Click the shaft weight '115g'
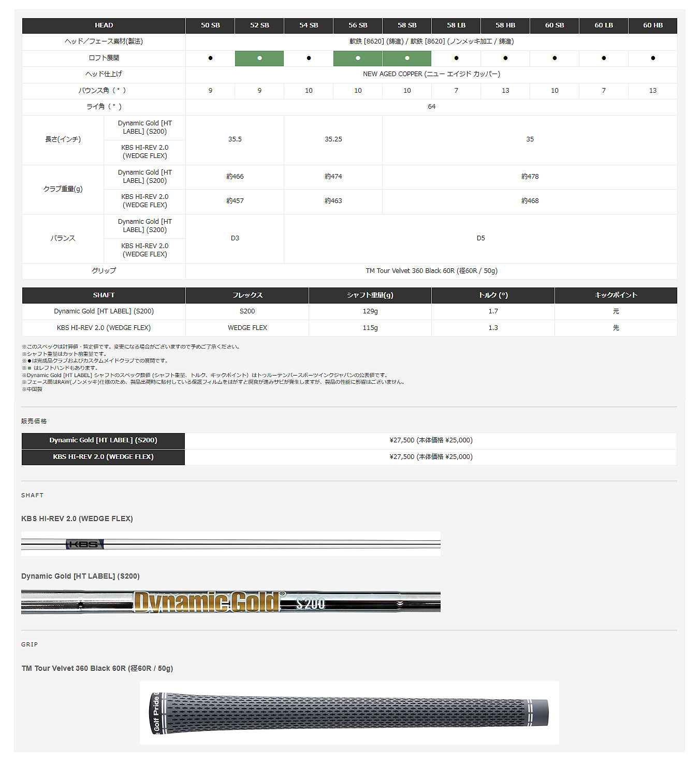The image size is (700, 763). tap(370, 328)
